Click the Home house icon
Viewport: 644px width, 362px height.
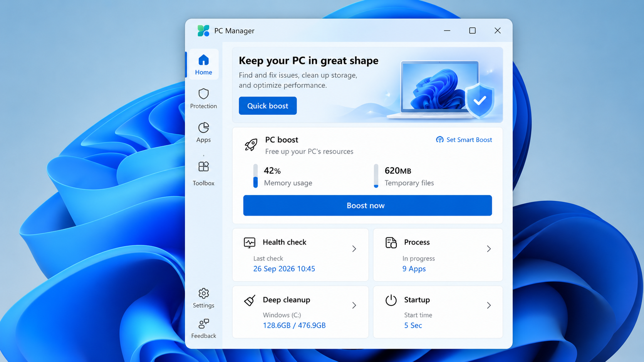point(203,60)
